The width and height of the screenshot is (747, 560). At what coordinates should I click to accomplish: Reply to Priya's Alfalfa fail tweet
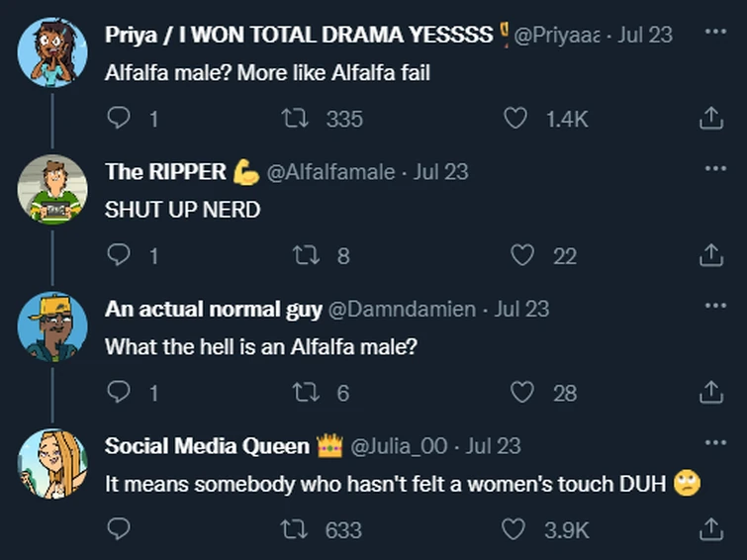point(118,119)
